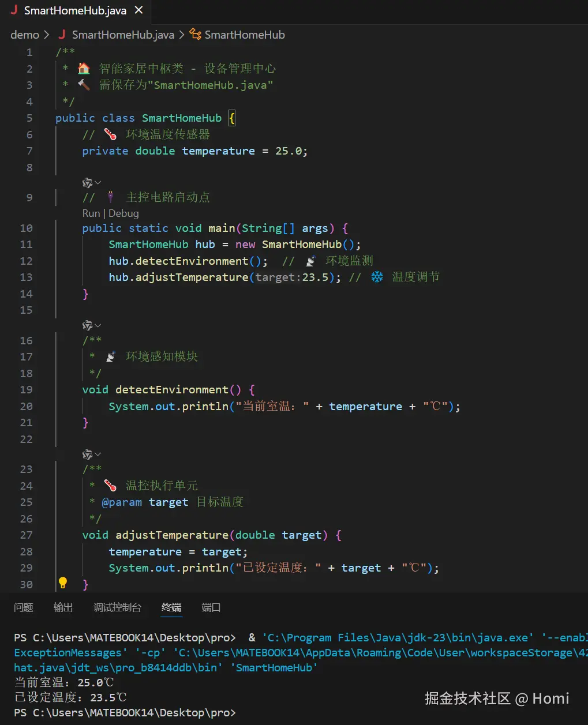
Task: Click 'detectEnvironment' declaration on line 19
Action: coord(172,390)
